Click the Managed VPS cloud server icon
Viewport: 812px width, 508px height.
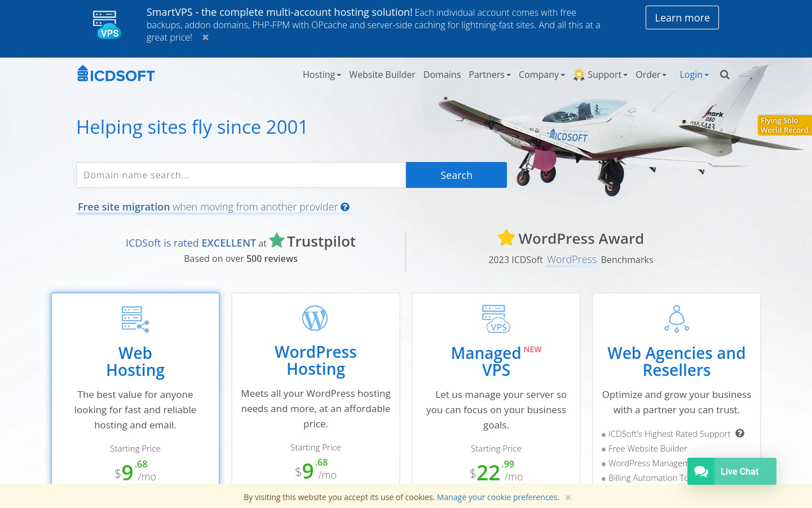pos(496,319)
